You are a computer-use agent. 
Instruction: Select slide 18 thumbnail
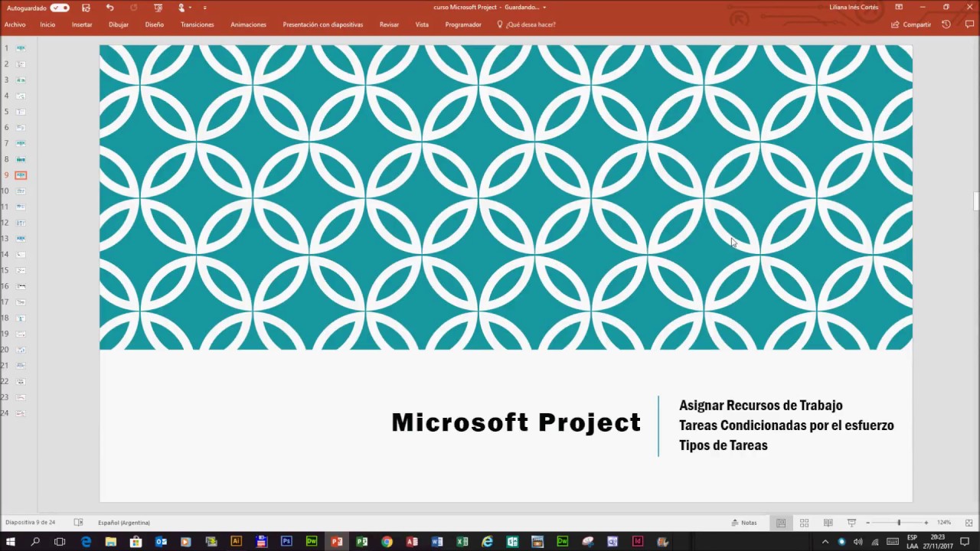click(21, 318)
